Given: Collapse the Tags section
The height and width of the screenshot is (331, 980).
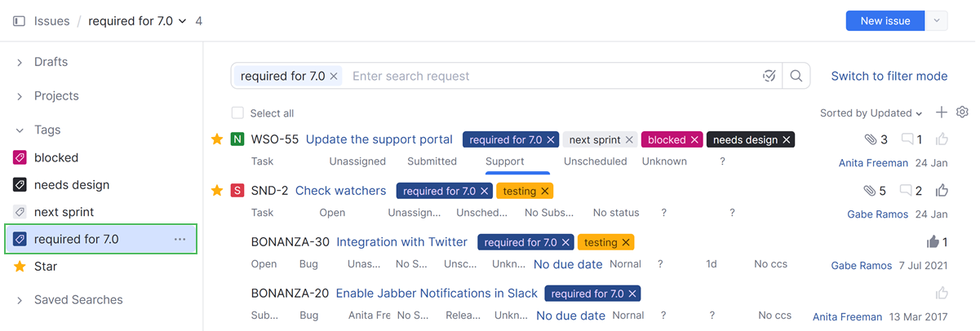Looking at the screenshot, I should point(20,130).
